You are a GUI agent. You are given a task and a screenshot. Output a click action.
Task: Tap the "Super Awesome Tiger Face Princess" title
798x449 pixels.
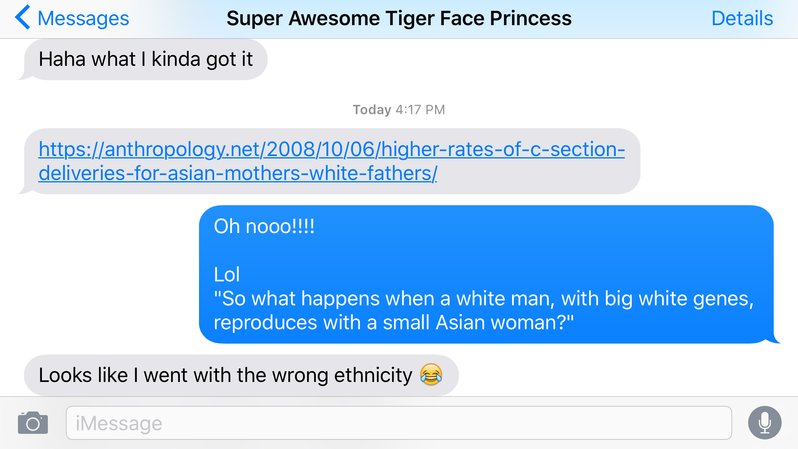pyautogui.click(x=399, y=18)
